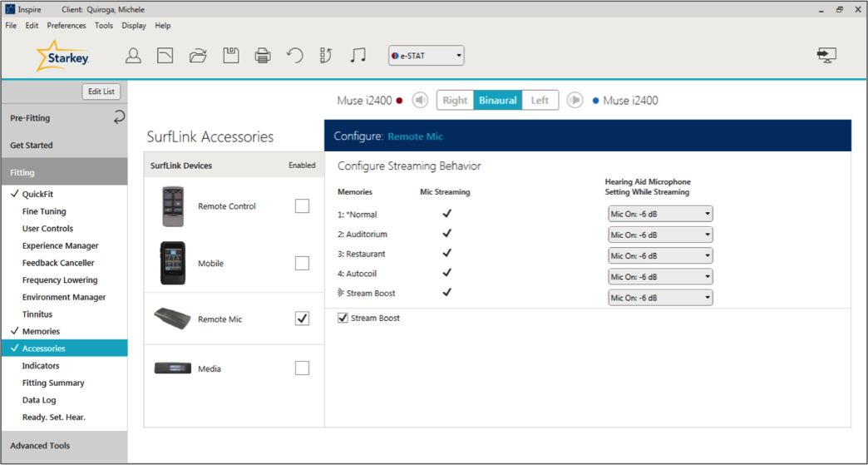Toggle mic streaming for 4: Autocoil memory
868x465 pixels.
pyautogui.click(x=446, y=272)
